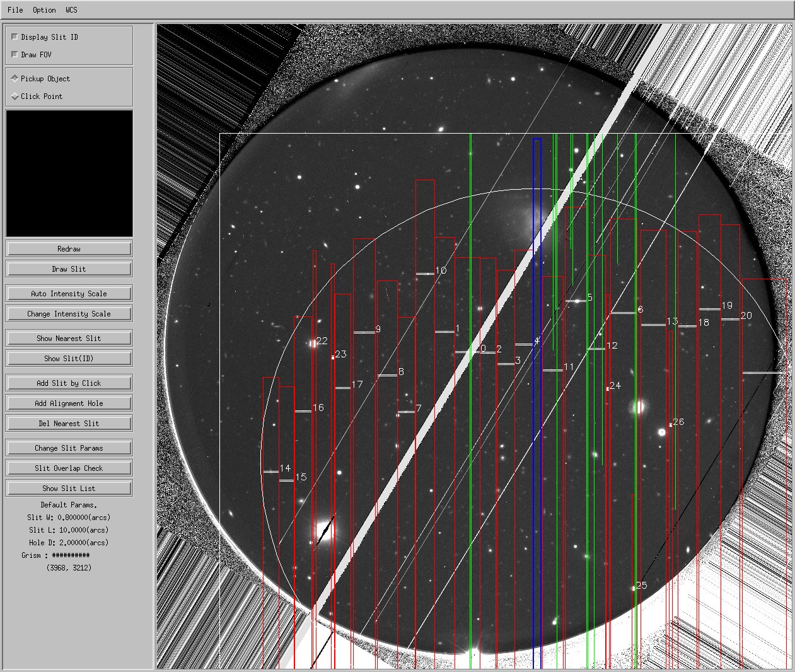Click the Redraw button
Screen dimensions: 795x672
[69, 249]
